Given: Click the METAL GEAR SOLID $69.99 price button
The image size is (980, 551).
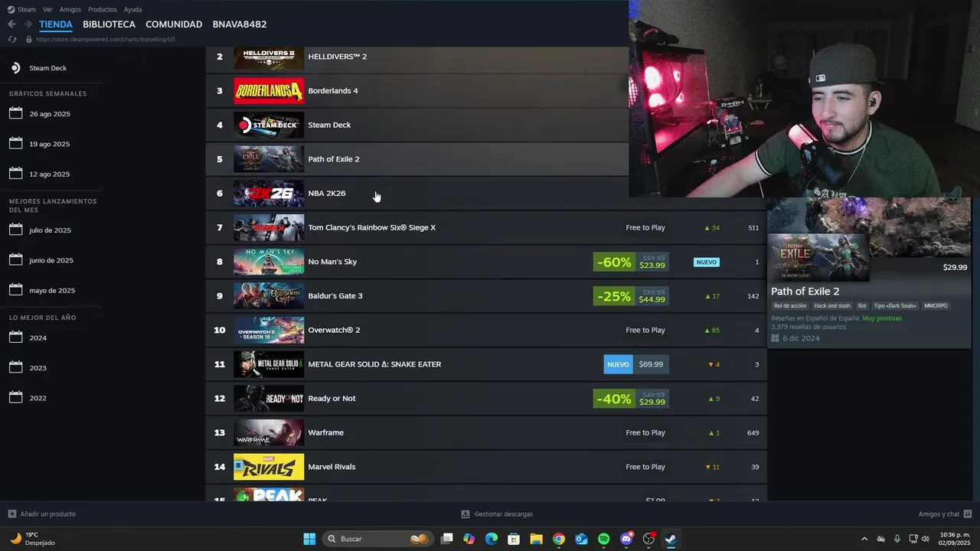Looking at the screenshot, I should pos(636,364).
